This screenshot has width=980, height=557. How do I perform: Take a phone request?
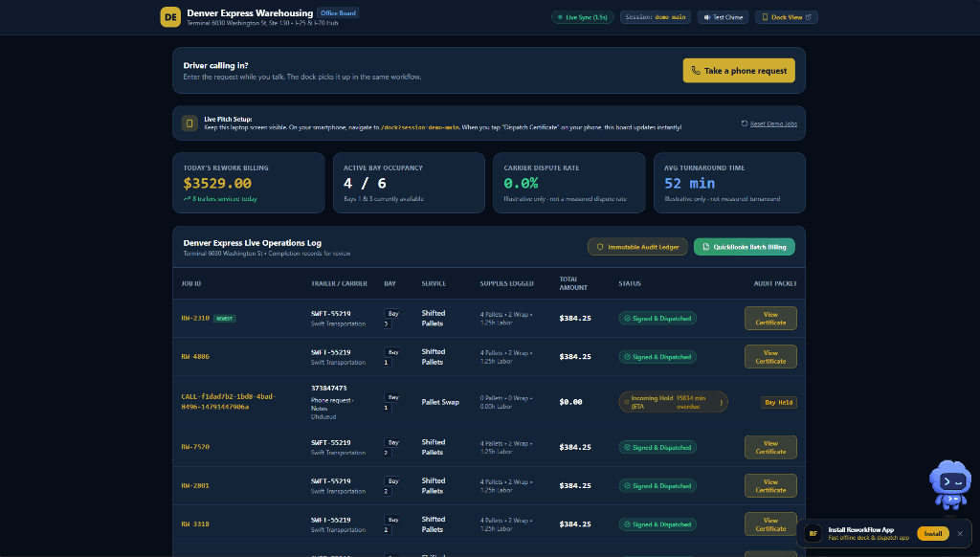click(739, 71)
